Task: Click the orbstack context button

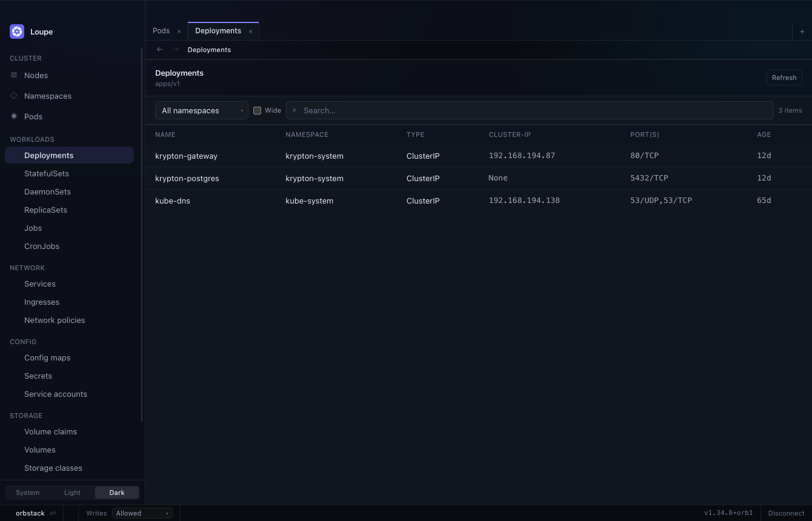Action: 36,513
